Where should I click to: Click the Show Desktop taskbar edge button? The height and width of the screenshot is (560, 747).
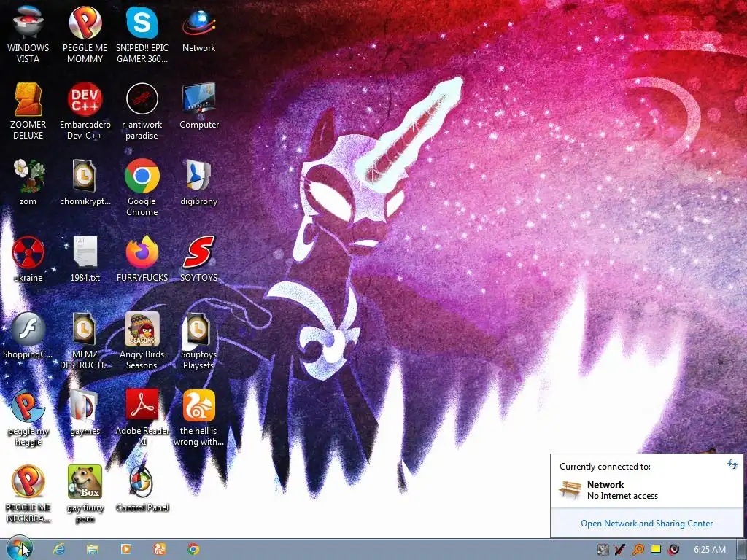741,550
